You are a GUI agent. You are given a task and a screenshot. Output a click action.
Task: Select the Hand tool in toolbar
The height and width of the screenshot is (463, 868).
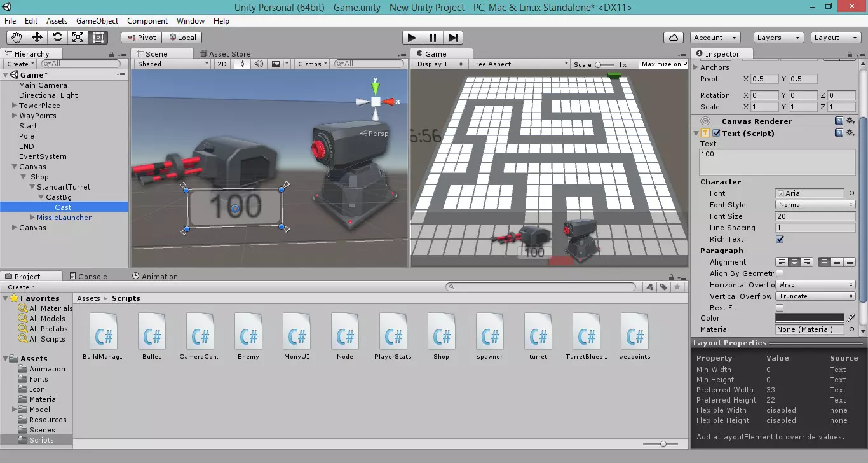click(17, 38)
